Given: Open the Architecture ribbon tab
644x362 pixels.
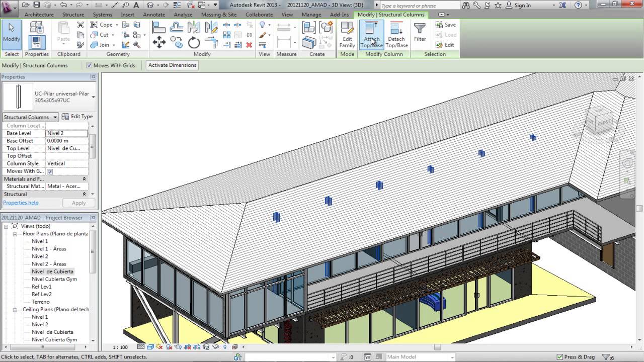Looking at the screenshot, I should click(39, 15).
